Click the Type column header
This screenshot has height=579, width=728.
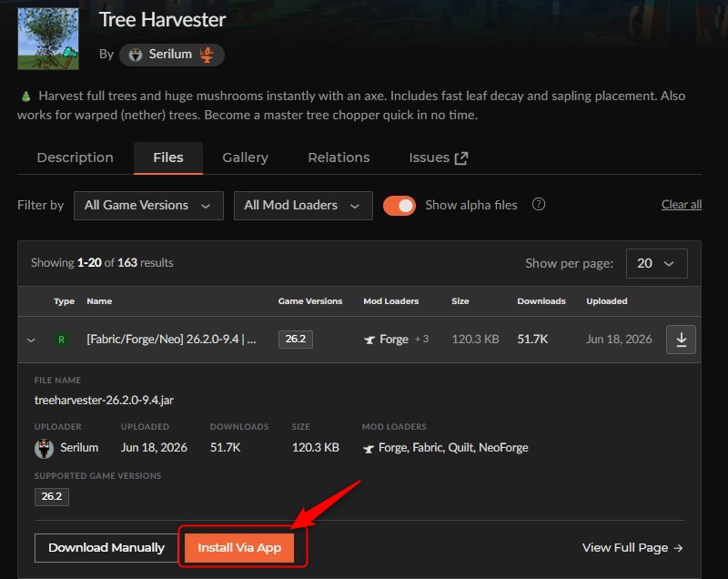coord(64,300)
